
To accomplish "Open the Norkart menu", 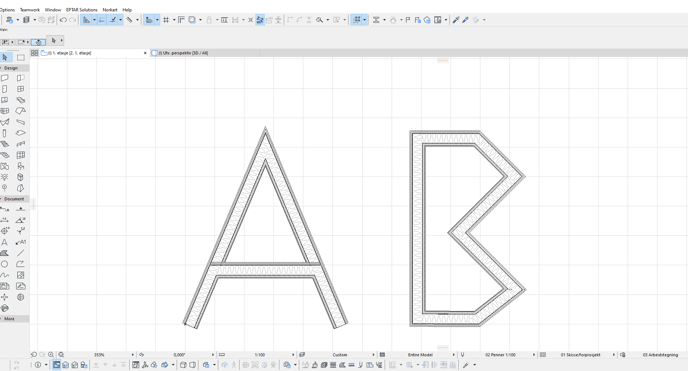I will point(110,10).
